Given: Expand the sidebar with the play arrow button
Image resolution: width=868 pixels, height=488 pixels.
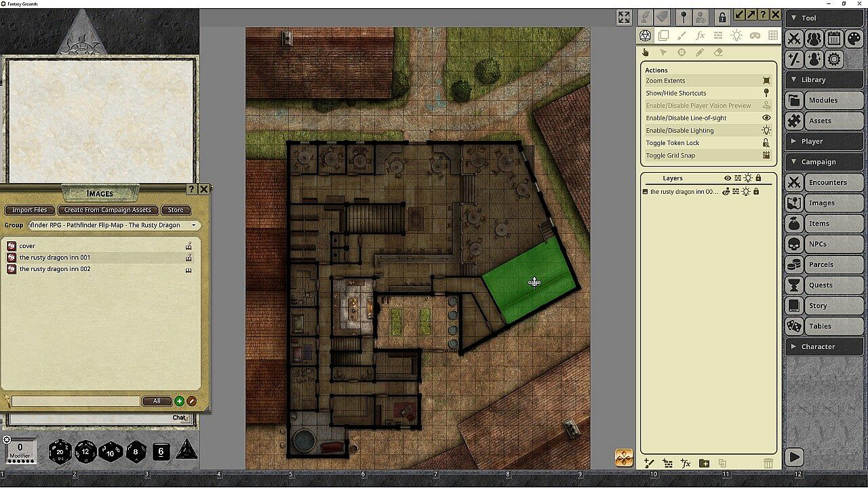Looking at the screenshot, I should (794, 457).
